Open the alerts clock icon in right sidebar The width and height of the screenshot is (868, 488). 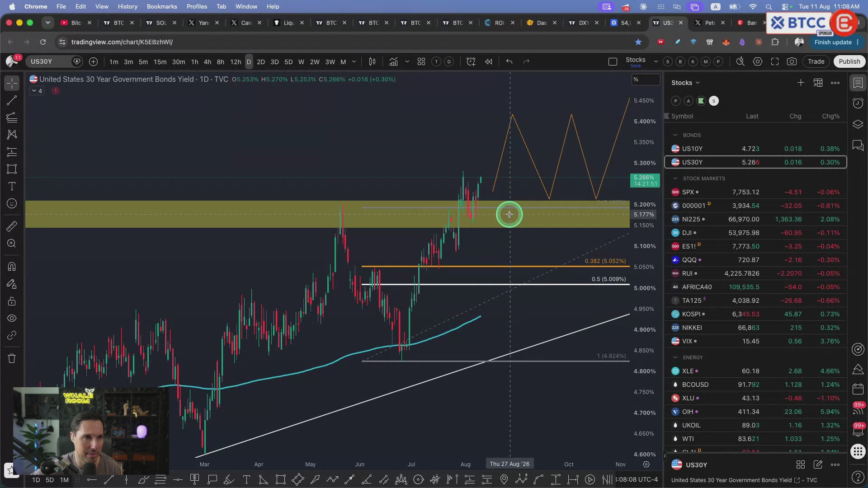[x=858, y=103]
